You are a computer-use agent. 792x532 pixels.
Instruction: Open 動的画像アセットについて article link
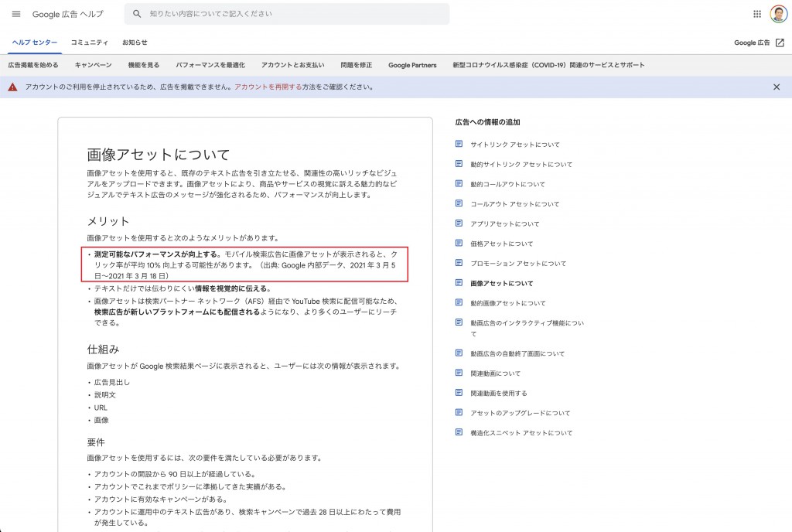pos(508,303)
